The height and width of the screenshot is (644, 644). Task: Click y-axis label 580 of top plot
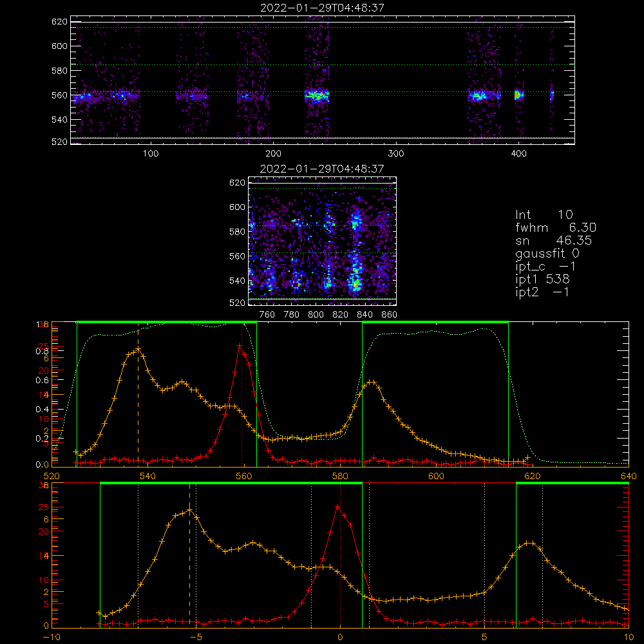pos(59,71)
